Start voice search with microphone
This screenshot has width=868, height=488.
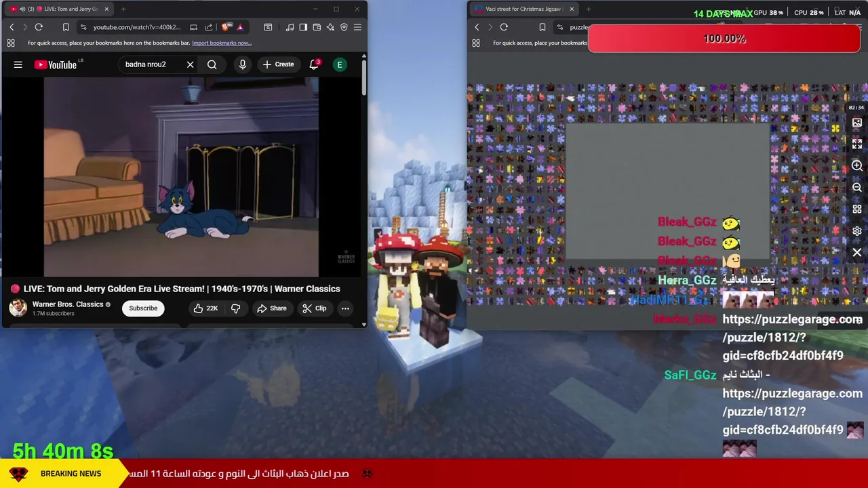tap(243, 64)
